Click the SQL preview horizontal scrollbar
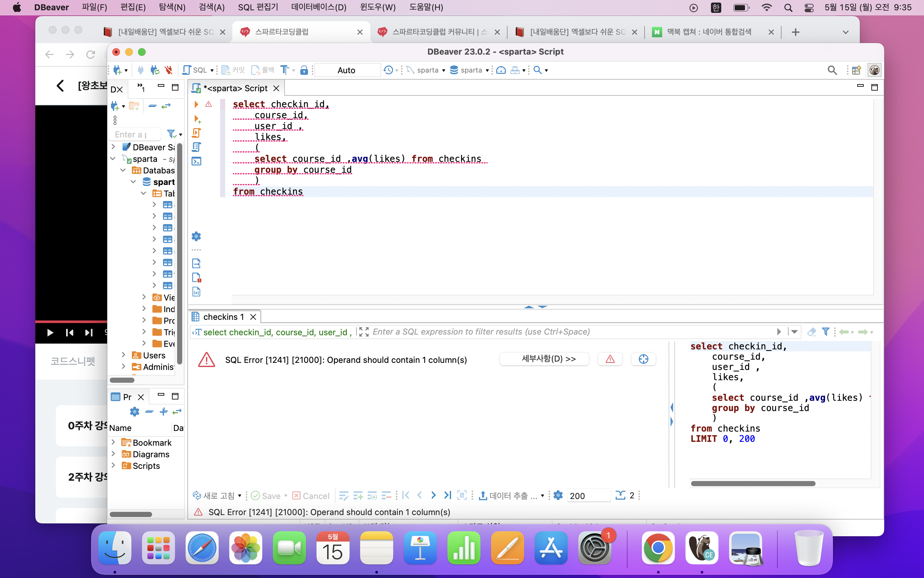Screen dimensions: 924x578 (753, 484)
